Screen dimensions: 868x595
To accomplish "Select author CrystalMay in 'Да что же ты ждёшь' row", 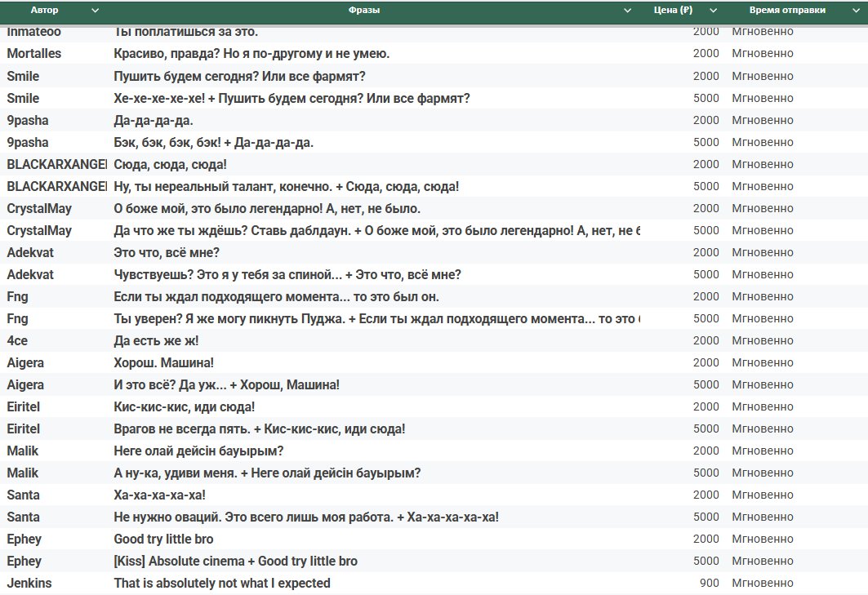I will point(39,230).
